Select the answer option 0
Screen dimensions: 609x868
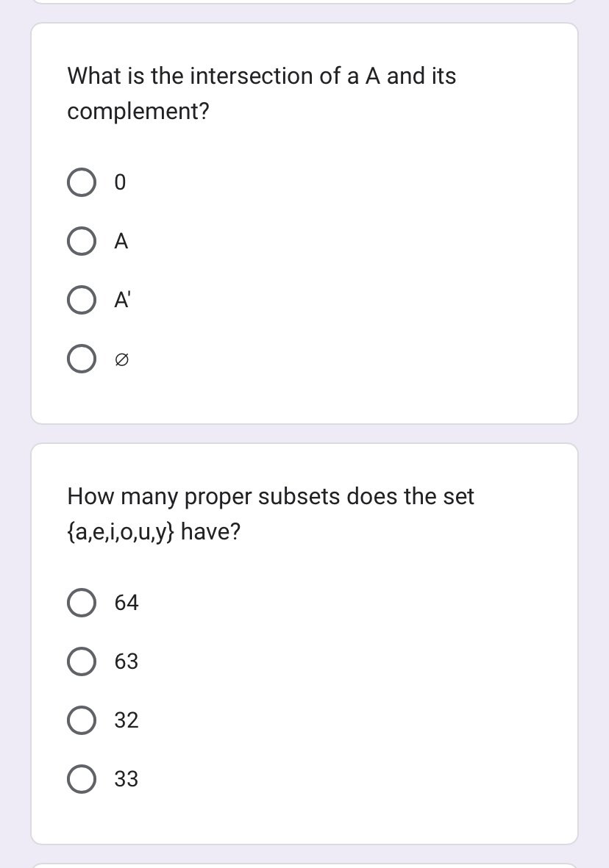tap(81, 182)
